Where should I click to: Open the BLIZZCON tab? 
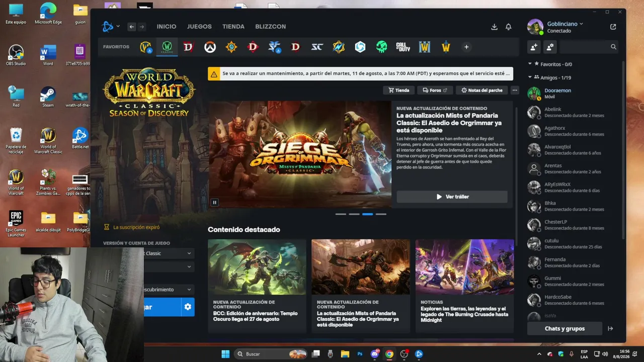[271, 27]
